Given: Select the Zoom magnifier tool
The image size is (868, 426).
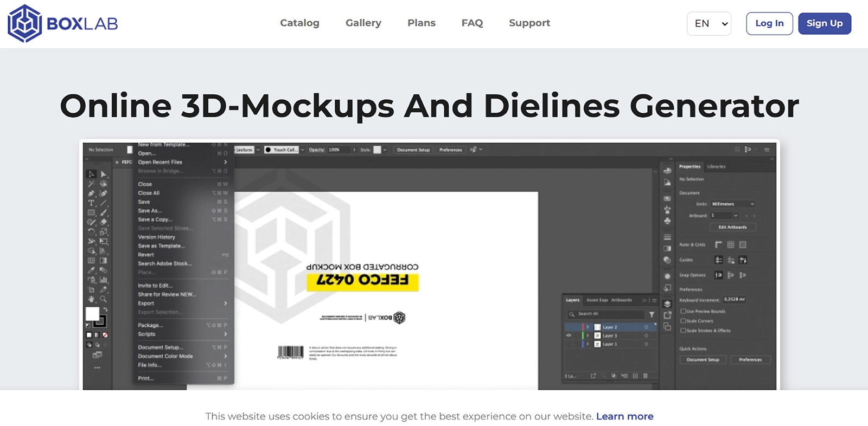Looking at the screenshot, I should pyautogui.click(x=103, y=299).
